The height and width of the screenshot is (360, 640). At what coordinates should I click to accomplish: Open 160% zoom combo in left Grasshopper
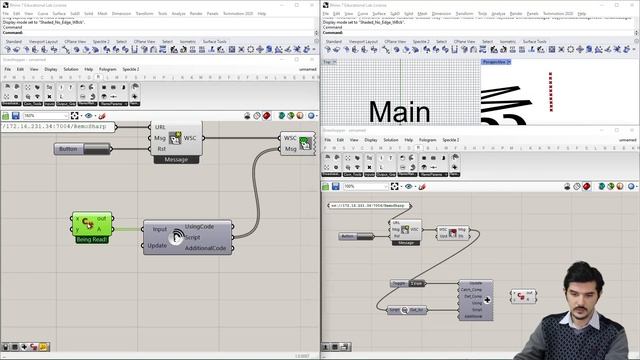(46, 116)
